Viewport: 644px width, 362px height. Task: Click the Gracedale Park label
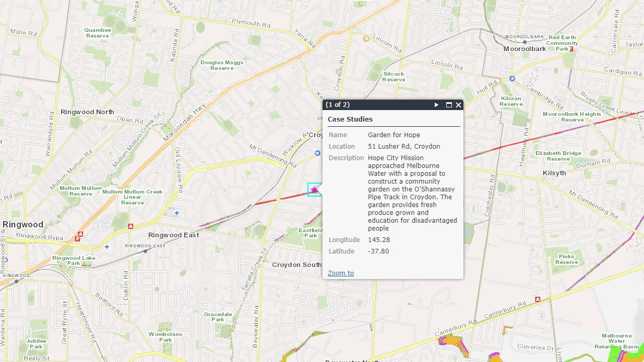pos(218,317)
